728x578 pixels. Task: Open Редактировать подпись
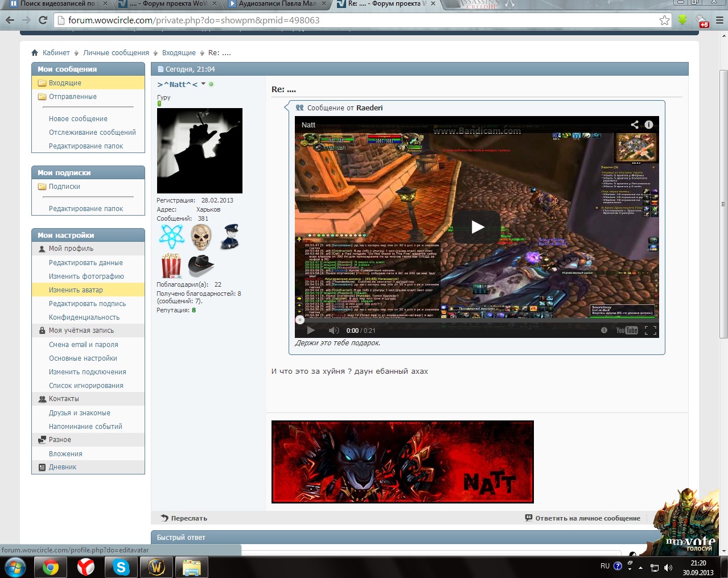click(x=87, y=303)
